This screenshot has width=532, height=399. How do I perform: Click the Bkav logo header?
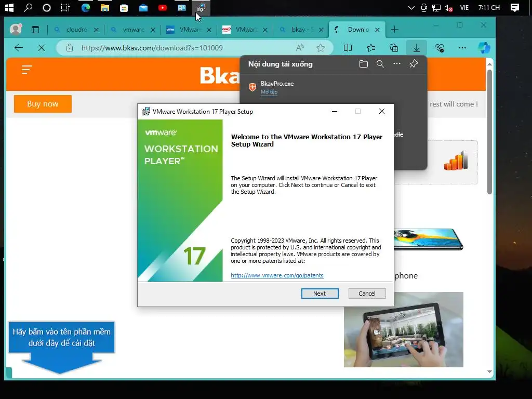220,75
